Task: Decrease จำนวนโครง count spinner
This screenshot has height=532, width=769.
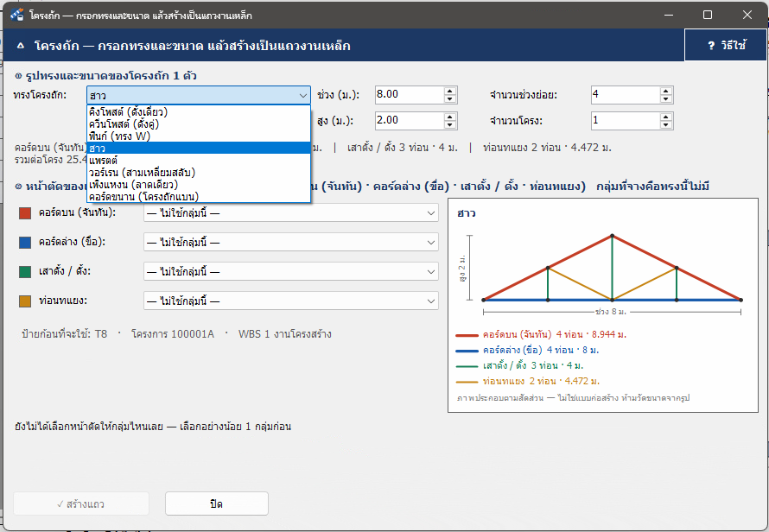Action: coord(665,124)
